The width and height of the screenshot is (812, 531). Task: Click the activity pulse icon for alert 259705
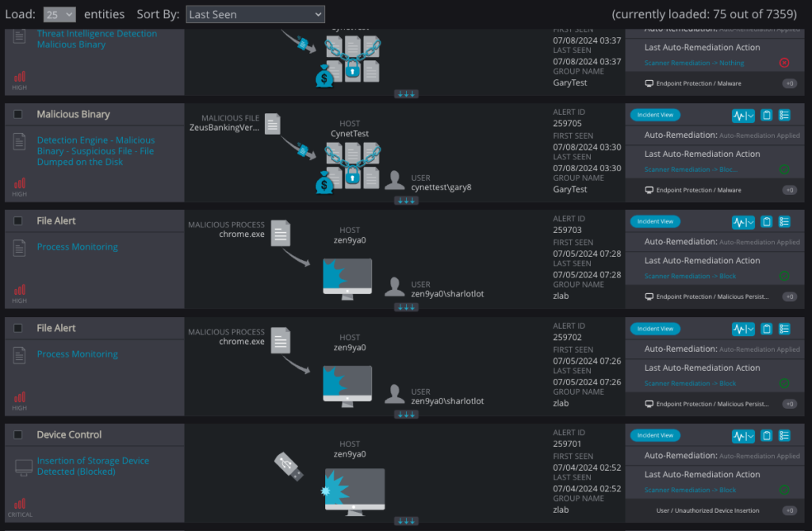(x=743, y=116)
